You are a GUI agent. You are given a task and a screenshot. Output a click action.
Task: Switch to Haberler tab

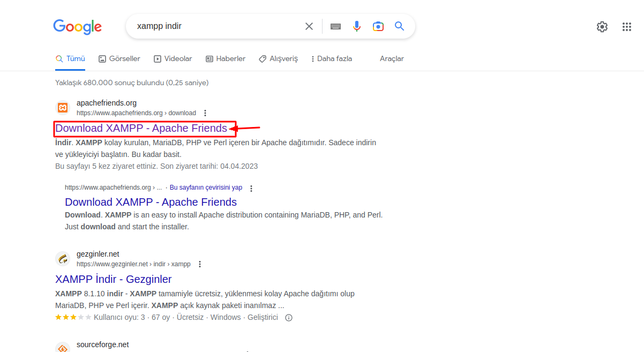pyautogui.click(x=226, y=59)
